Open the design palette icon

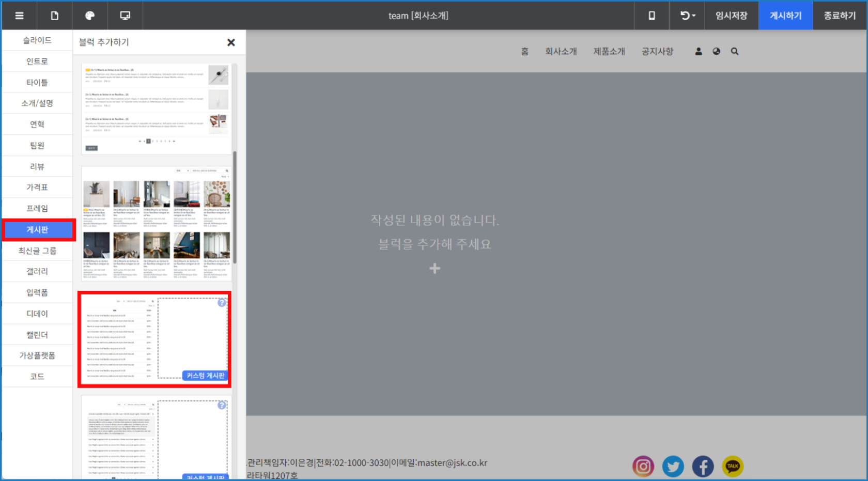coord(90,15)
